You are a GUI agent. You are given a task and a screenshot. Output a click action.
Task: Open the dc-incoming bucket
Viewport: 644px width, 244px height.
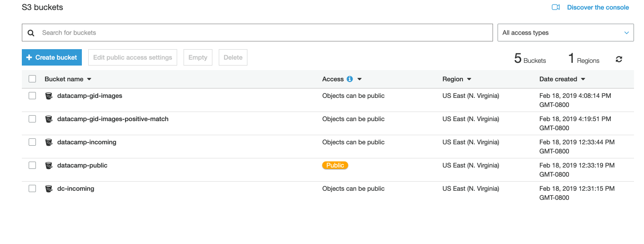point(75,188)
